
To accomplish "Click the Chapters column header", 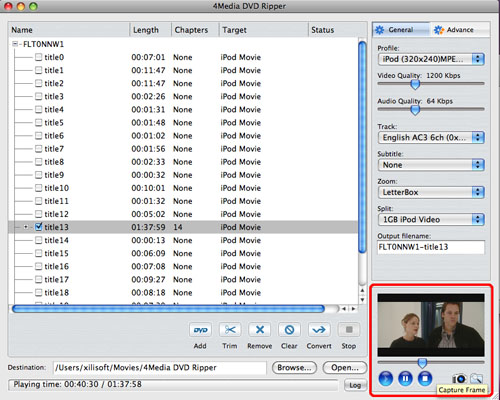I will pyautogui.click(x=195, y=30).
